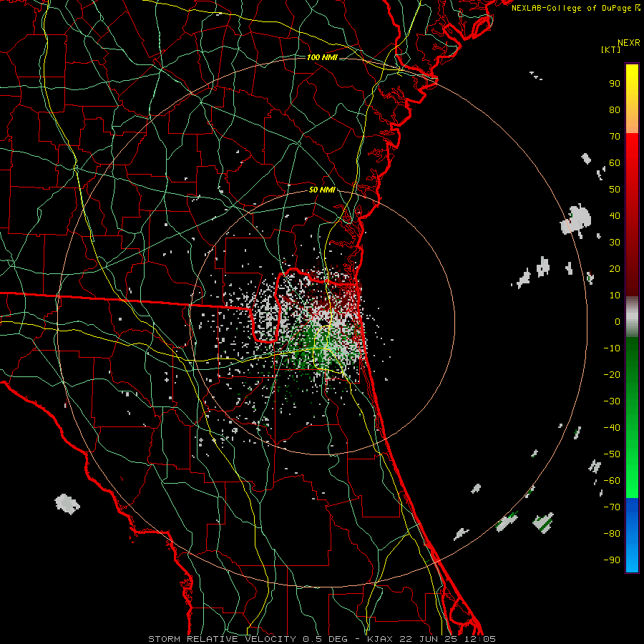Click the 50 label on the velocity scale

click(615, 190)
